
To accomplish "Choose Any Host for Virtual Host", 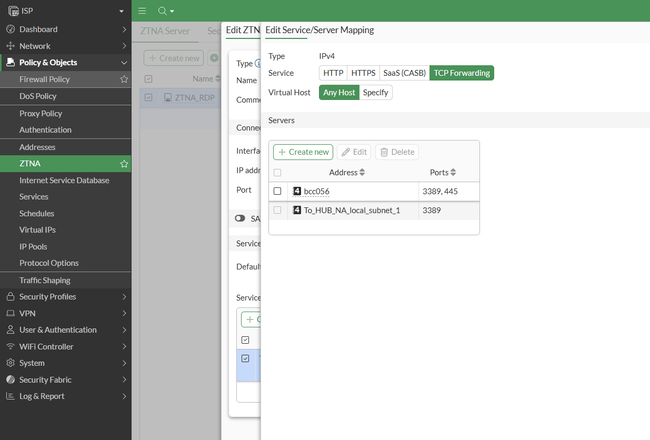I will pyautogui.click(x=339, y=92).
